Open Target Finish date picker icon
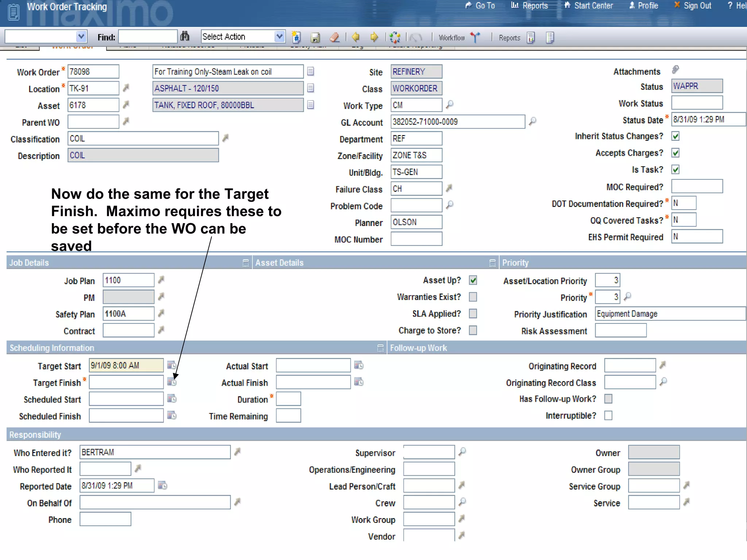 pyautogui.click(x=172, y=382)
